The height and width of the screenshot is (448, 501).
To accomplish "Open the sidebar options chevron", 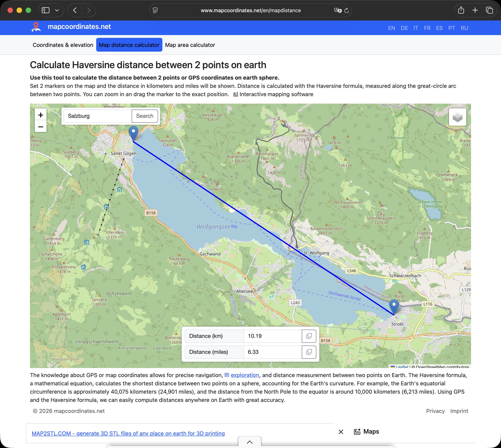I will [57, 10].
